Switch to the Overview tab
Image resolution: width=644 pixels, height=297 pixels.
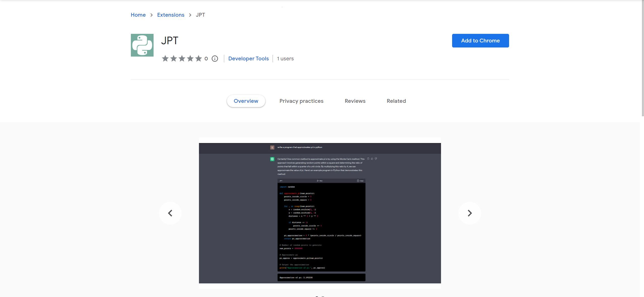click(x=246, y=101)
